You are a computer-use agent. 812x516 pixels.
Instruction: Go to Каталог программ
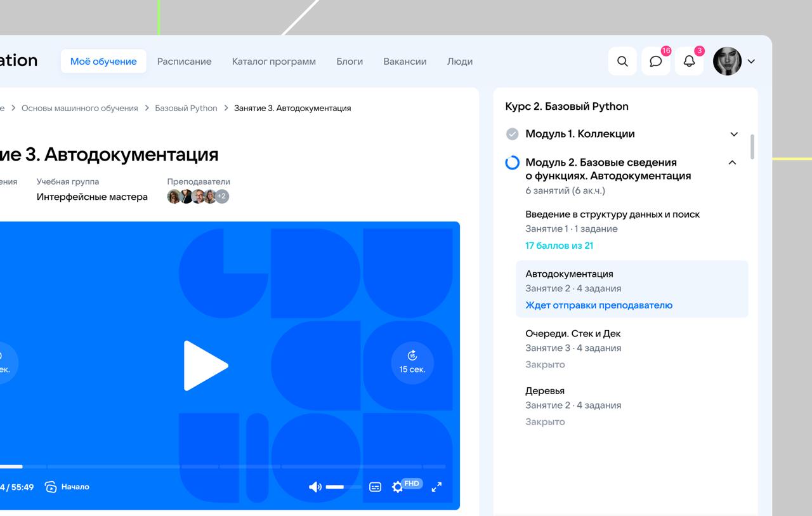274,62
